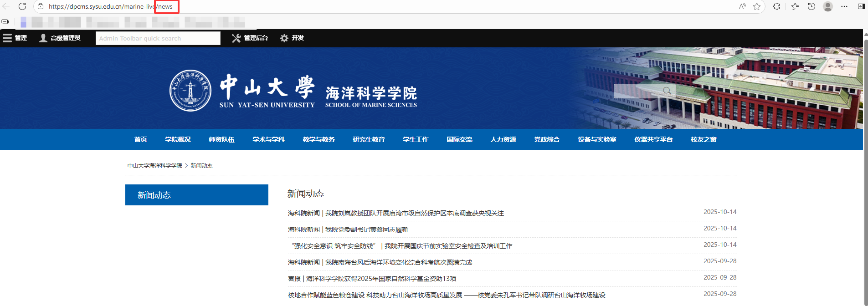Select 研究生教育 in the navigation bar
The width and height of the screenshot is (868, 306).
(x=369, y=139)
